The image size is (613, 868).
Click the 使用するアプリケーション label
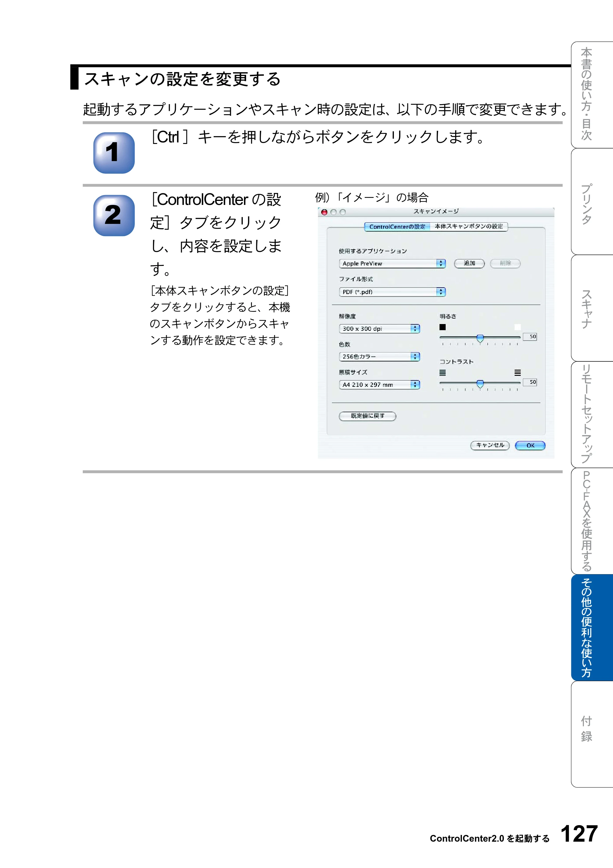click(373, 251)
